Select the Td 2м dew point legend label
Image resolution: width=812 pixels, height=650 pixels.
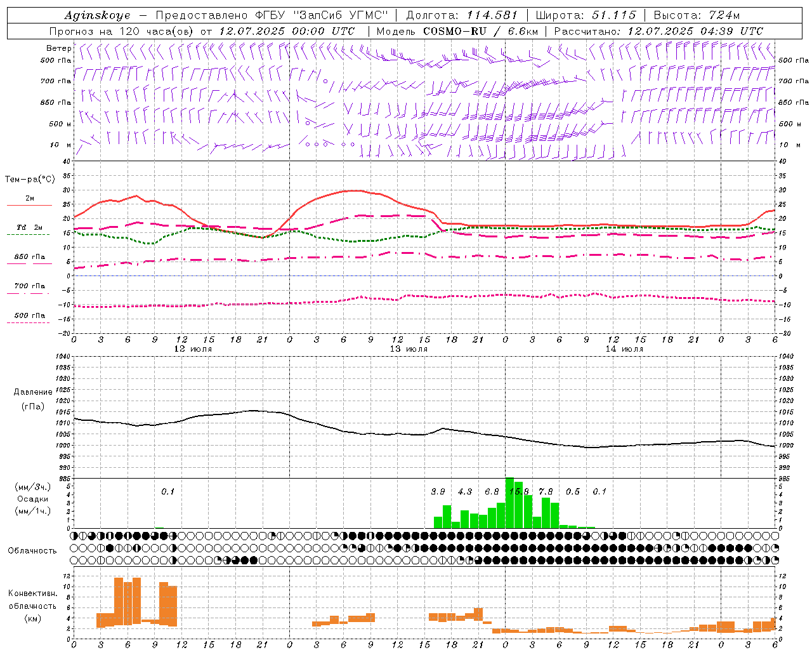click(30, 227)
